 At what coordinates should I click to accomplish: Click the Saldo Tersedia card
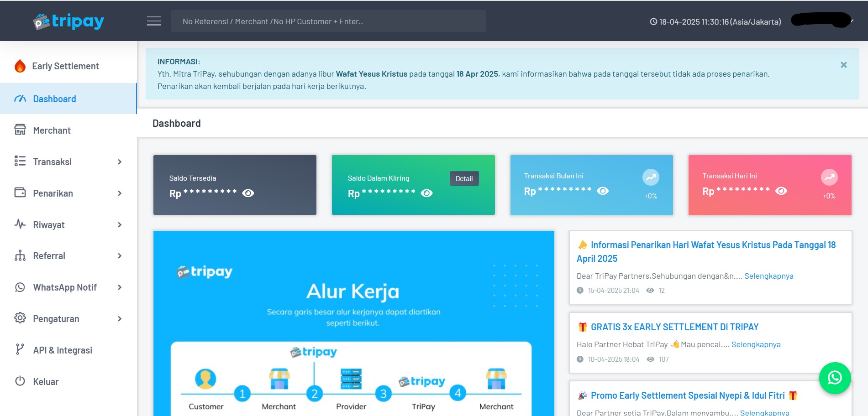235,185
